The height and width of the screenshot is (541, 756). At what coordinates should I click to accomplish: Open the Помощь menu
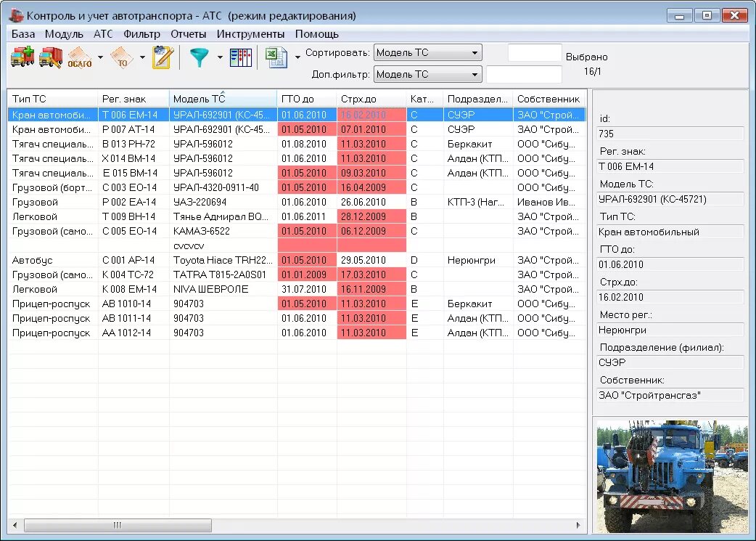(317, 34)
